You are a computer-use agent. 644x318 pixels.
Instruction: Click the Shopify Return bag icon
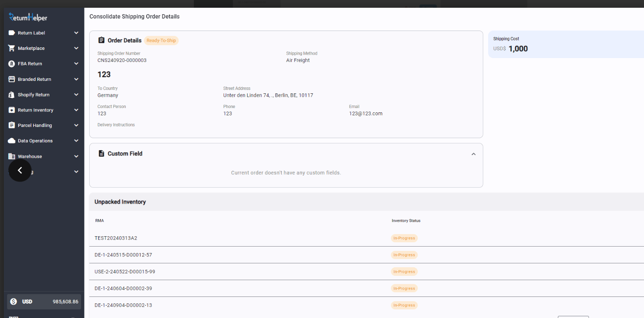click(12, 95)
